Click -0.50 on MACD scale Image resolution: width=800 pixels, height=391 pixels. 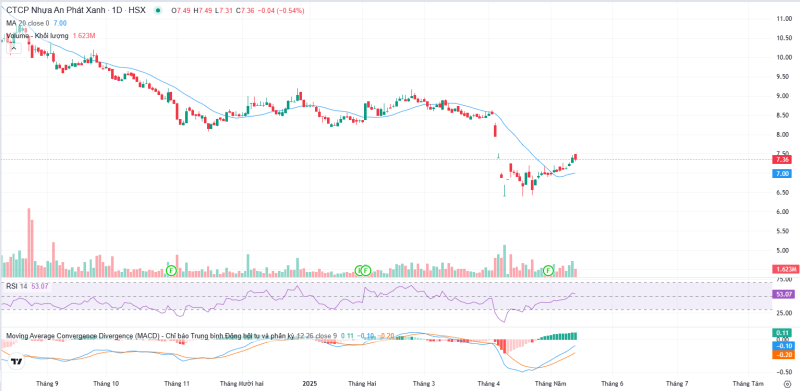(784, 372)
